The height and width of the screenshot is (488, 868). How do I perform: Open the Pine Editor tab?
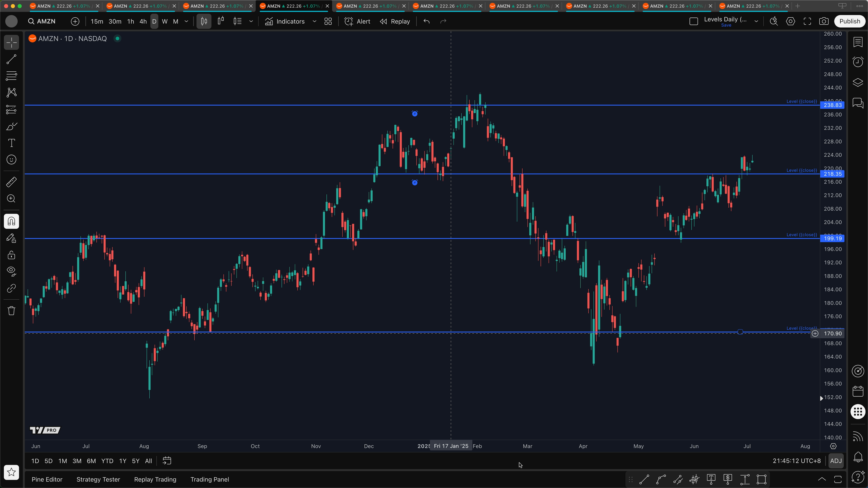[47, 479]
